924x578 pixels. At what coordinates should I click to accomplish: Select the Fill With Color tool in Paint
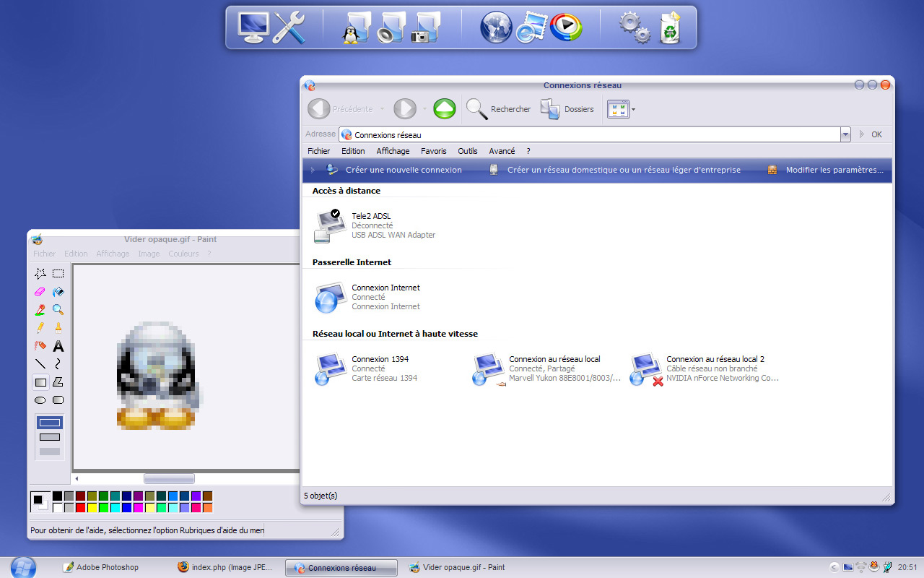59,292
